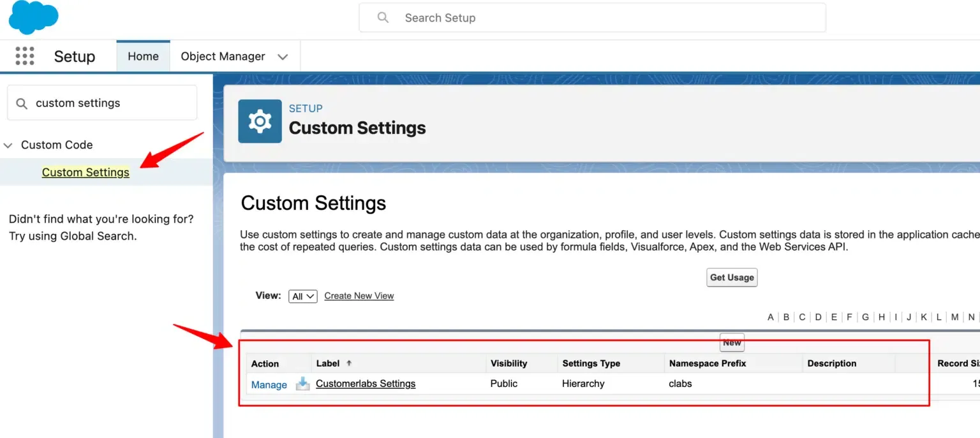
Task: Click the Custom Settings gear icon
Action: coord(260,121)
